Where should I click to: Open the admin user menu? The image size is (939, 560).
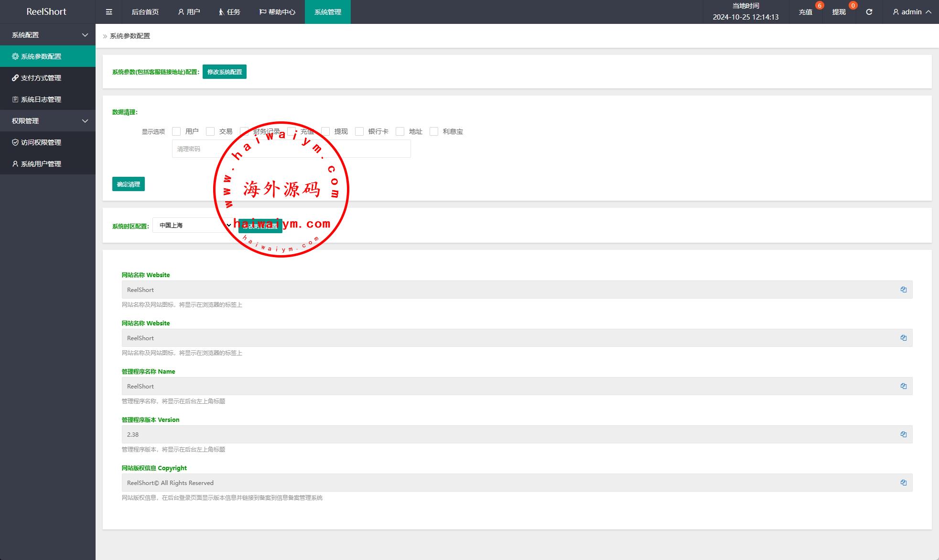pyautogui.click(x=912, y=12)
